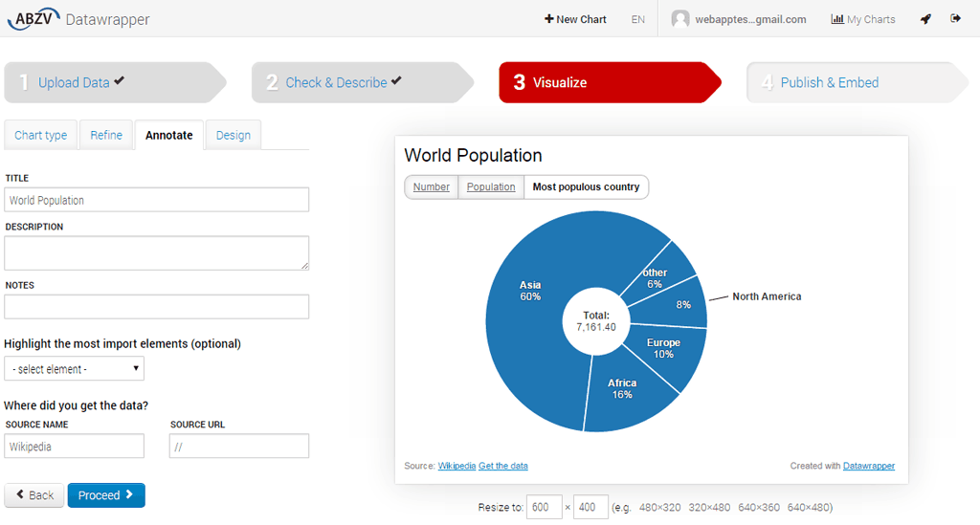Click the rocket icon in top bar
The image size is (980, 525).
tap(925, 19)
